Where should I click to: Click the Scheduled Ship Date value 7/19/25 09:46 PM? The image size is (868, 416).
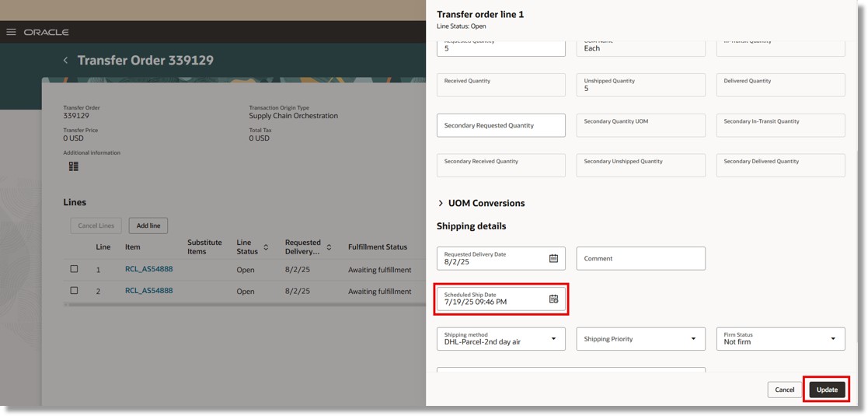point(475,302)
